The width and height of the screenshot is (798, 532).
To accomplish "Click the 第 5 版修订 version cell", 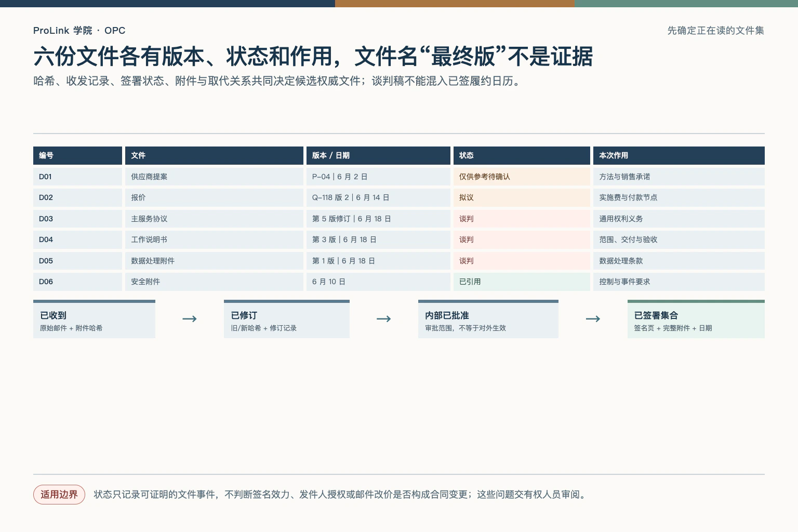I will click(378, 219).
